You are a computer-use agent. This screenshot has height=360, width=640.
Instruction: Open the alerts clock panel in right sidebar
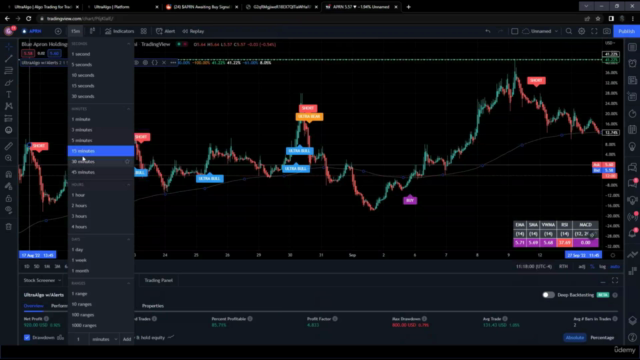tap(632, 63)
